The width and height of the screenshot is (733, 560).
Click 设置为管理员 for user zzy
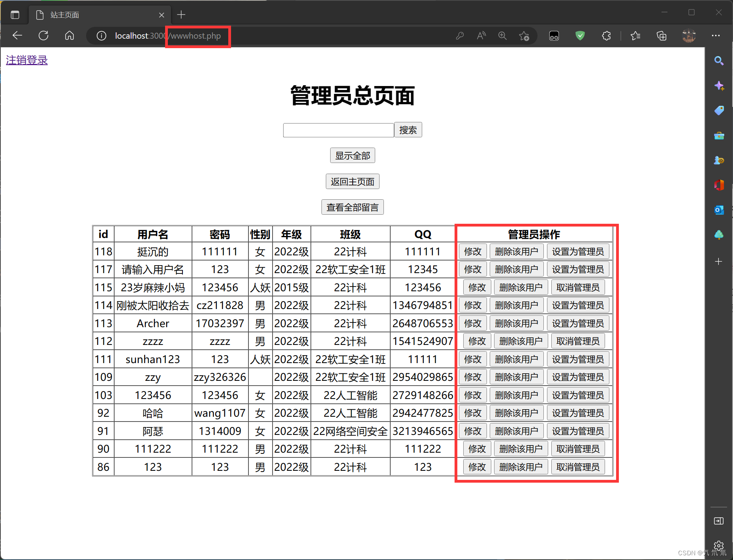pyautogui.click(x=578, y=377)
